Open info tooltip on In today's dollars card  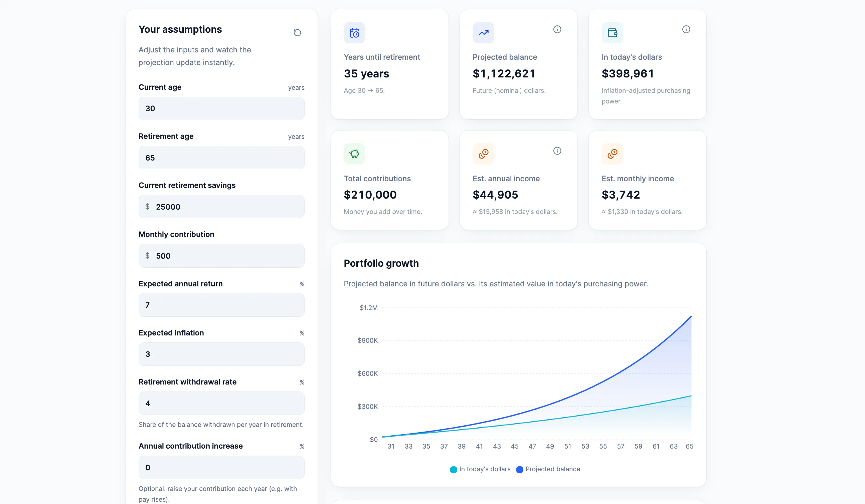(686, 29)
